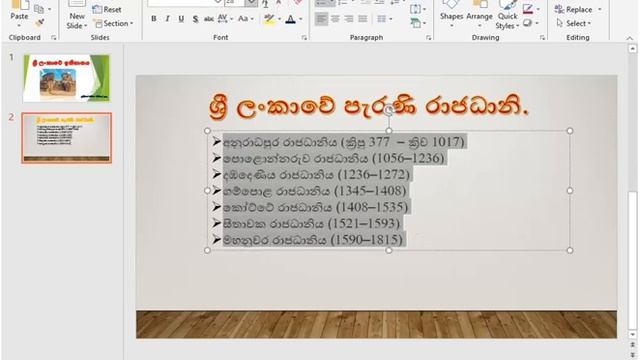Viewport: 640px width, 360px height.
Task: Apply font color A
Action: (x=291, y=19)
